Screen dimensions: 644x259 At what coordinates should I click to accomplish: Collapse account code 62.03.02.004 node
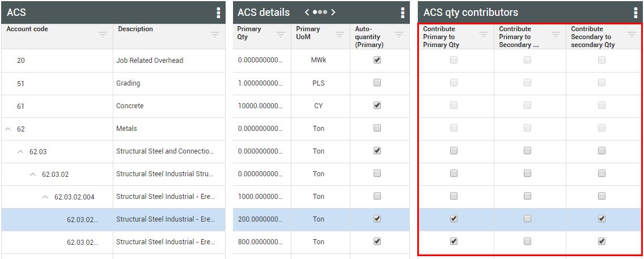pyautogui.click(x=45, y=197)
